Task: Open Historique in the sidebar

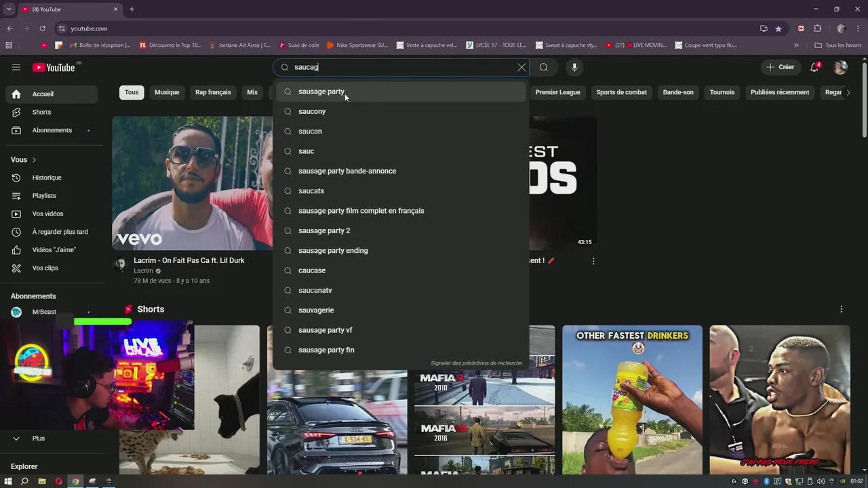Action: 52,178
